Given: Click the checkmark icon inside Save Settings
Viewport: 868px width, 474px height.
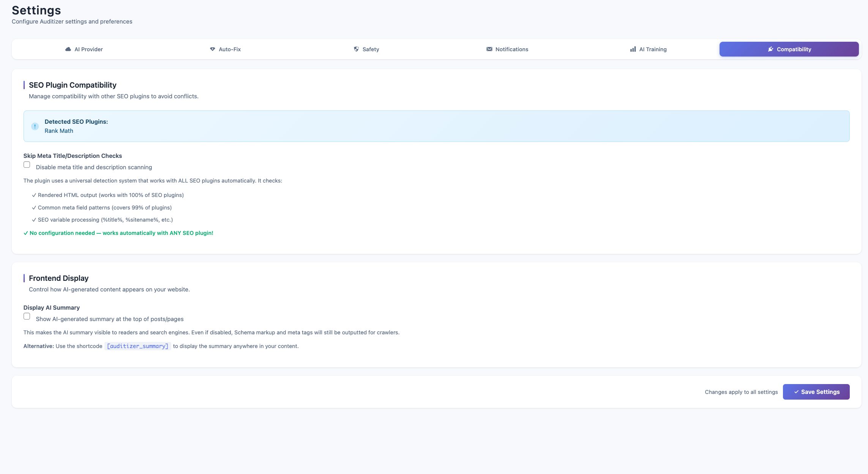Looking at the screenshot, I should pyautogui.click(x=796, y=392).
